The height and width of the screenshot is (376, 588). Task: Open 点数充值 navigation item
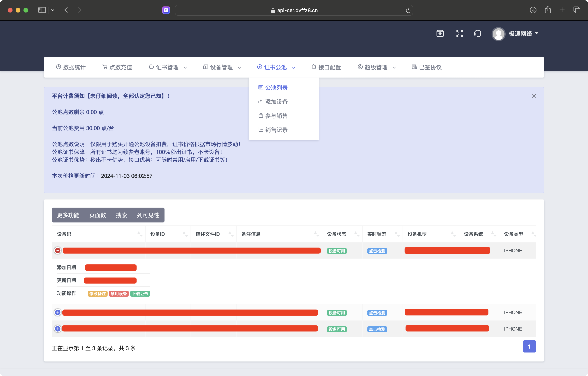tap(117, 67)
